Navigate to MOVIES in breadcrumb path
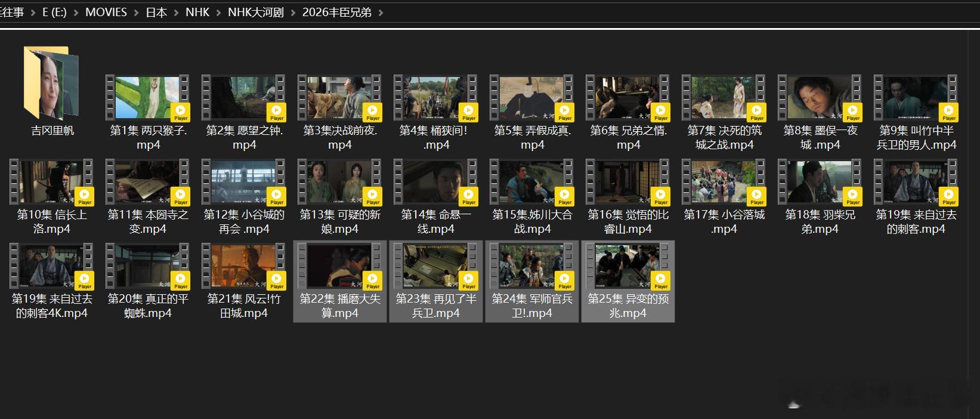 (106, 12)
